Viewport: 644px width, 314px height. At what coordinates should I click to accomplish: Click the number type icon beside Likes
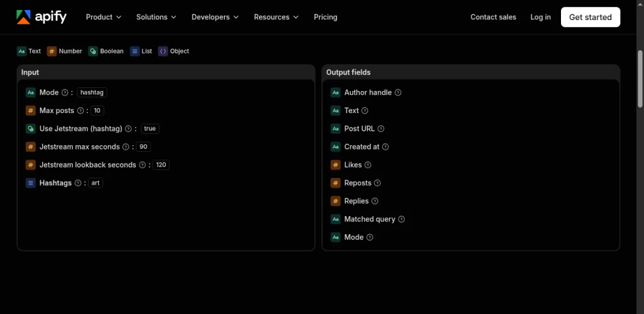coord(336,165)
